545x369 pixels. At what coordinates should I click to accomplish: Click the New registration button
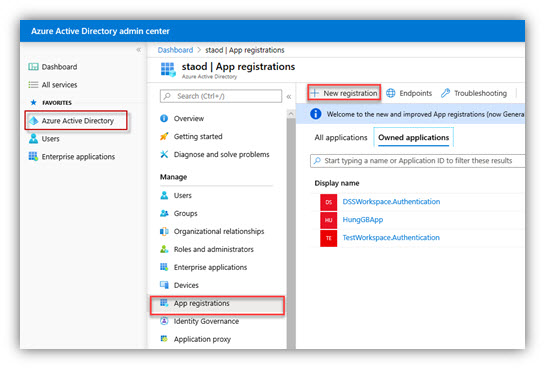pyautogui.click(x=344, y=93)
